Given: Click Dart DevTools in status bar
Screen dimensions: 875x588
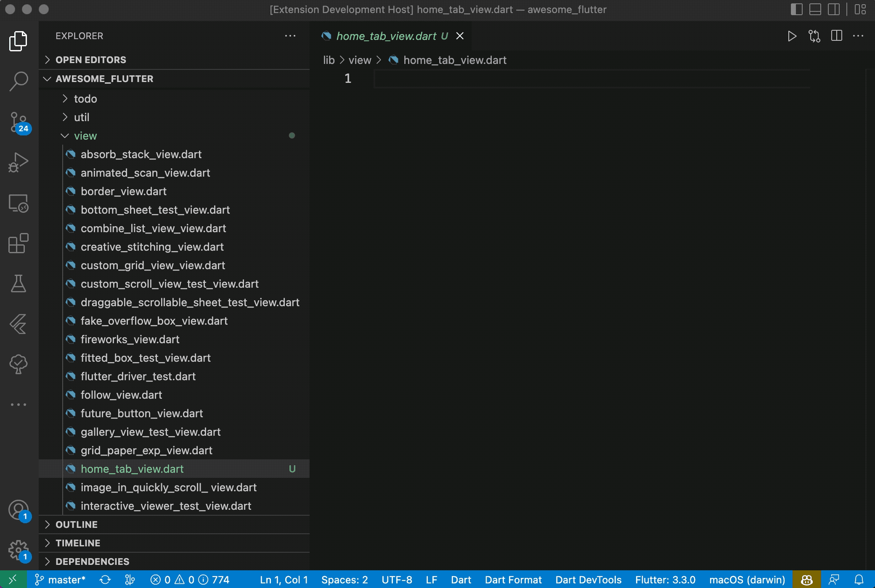Looking at the screenshot, I should (x=588, y=580).
